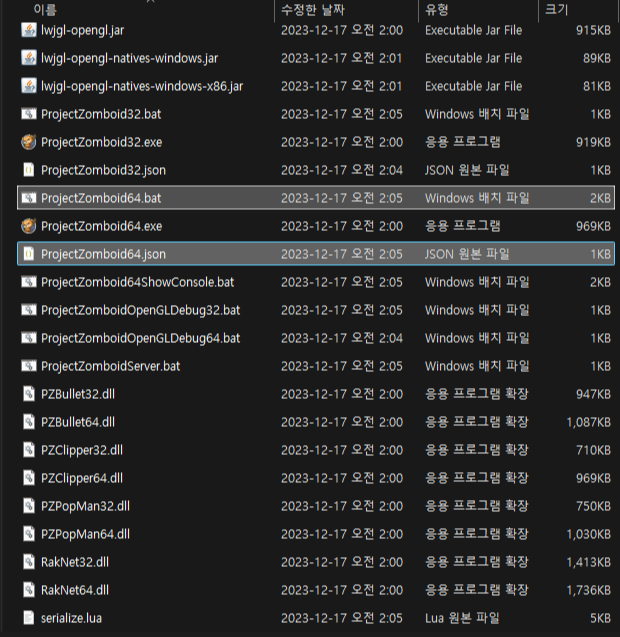Click the ProjectZomboid64.exe application icon
Screen dimensions: 620x637
(x=29, y=226)
